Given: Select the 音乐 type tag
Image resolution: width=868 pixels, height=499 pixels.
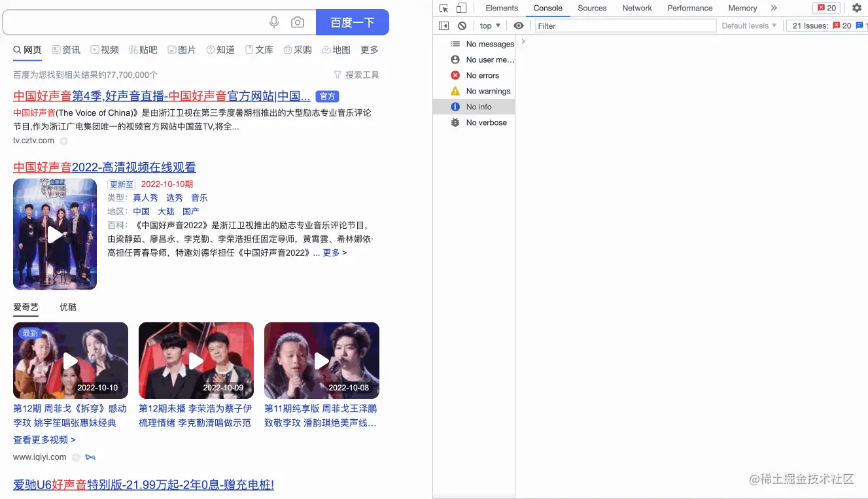Looking at the screenshot, I should pos(199,198).
